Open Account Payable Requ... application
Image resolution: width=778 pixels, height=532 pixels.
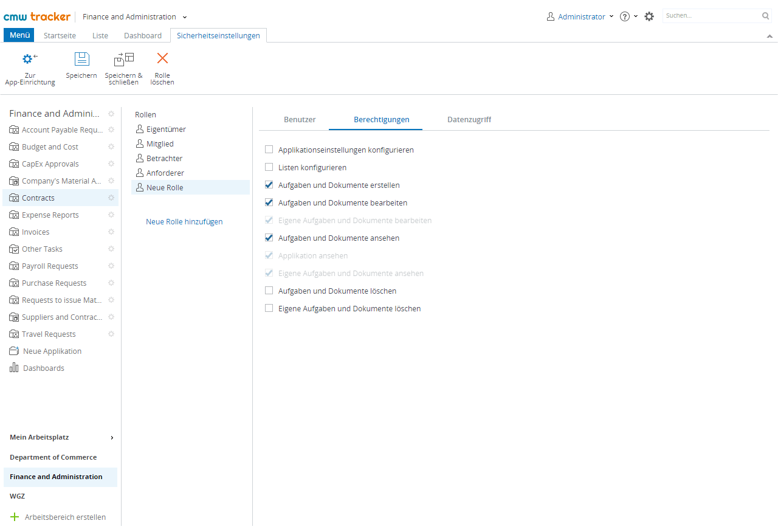(x=62, y=130)
